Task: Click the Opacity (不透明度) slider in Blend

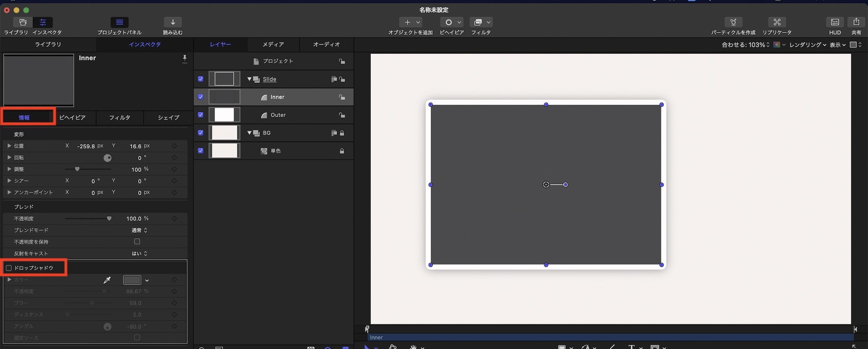Action: [87, 219]
